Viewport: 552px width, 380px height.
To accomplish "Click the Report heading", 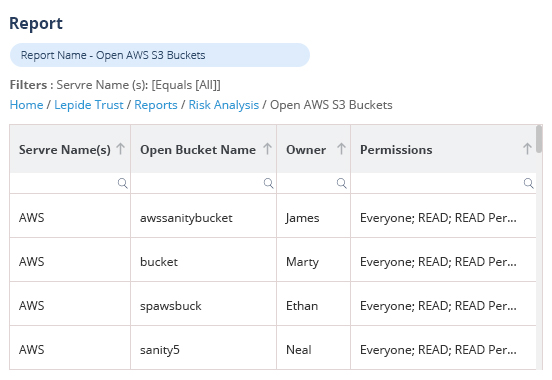I will 36,24.
